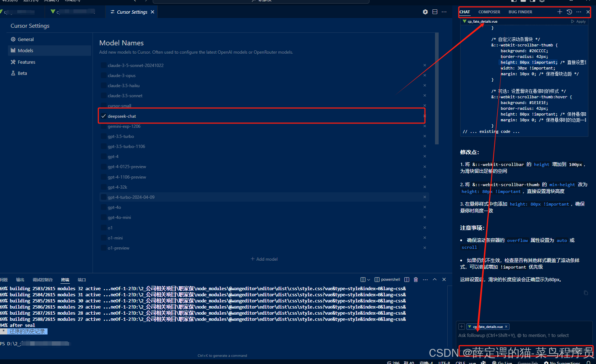Copy chat response using copy icon
Screen dimensions: 596x364
[586, 293]
